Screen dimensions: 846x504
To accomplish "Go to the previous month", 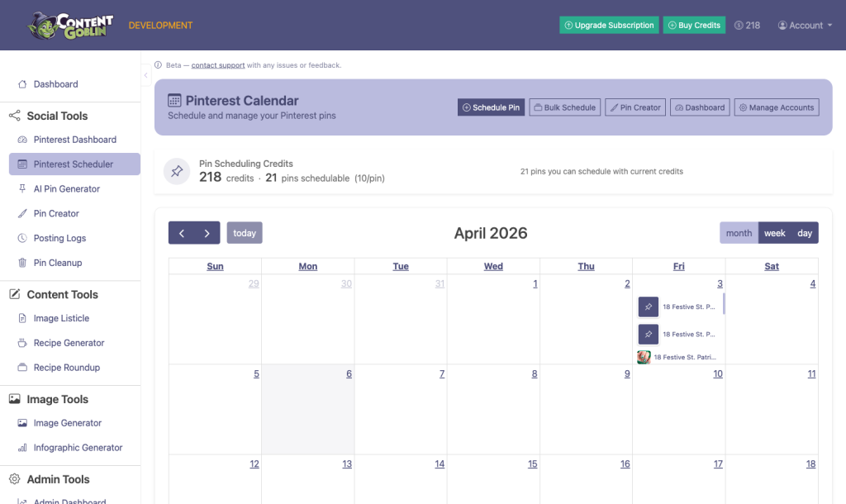I will click(182, 233).
